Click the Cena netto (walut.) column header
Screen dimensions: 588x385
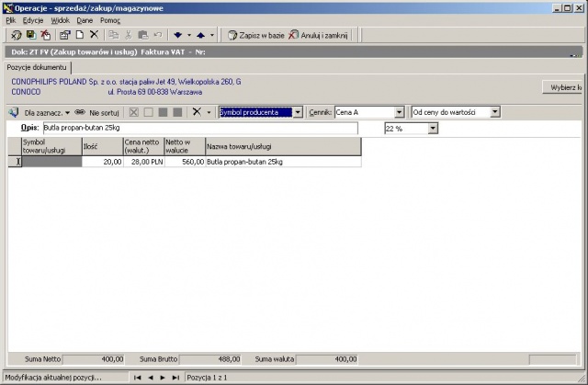[x=144, y=146]
